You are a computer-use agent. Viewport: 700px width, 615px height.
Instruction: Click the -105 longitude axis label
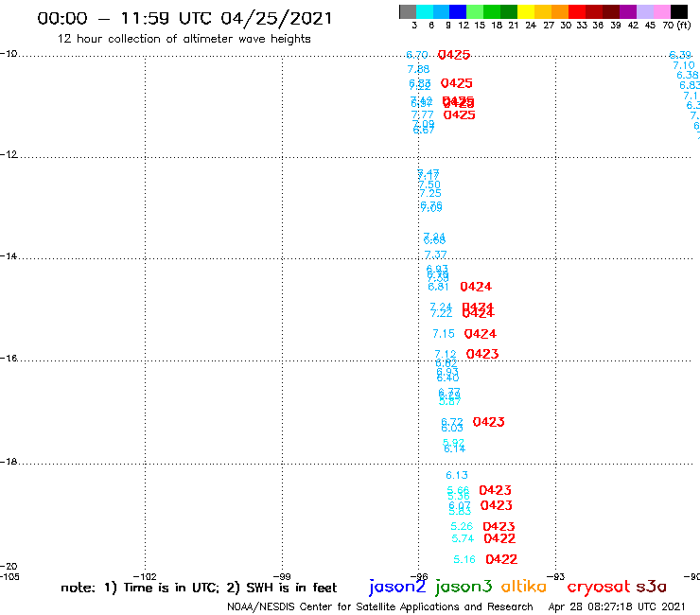[9, 576]
